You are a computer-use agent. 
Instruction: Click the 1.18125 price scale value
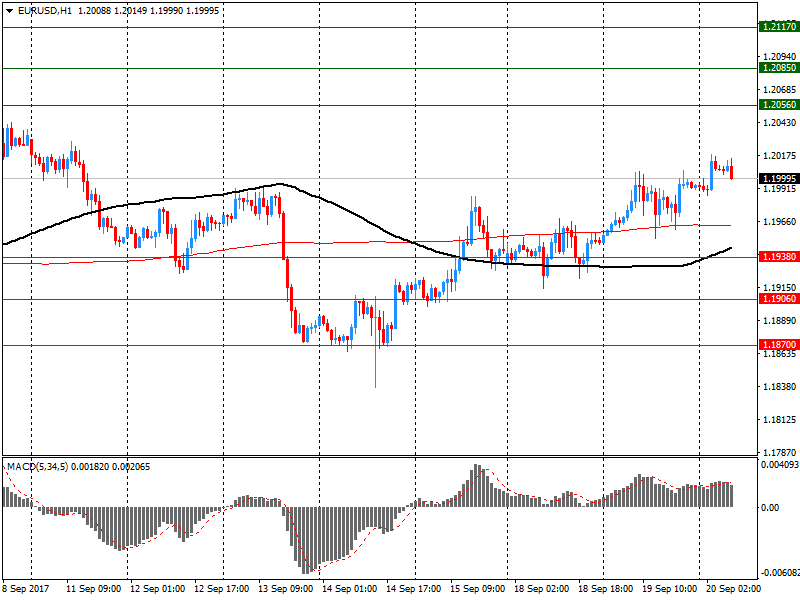click(780, 420)
